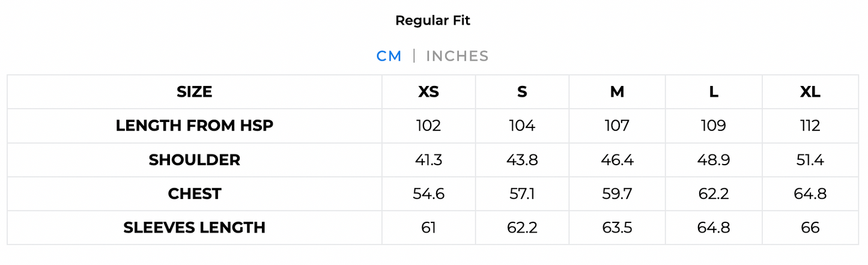
Task: Pick the L size column header
Action: point(713,92)
